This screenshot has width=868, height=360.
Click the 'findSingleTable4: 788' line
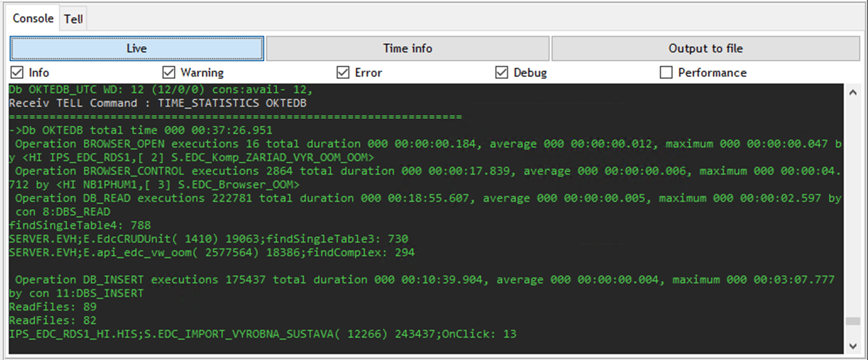[79, 225]
